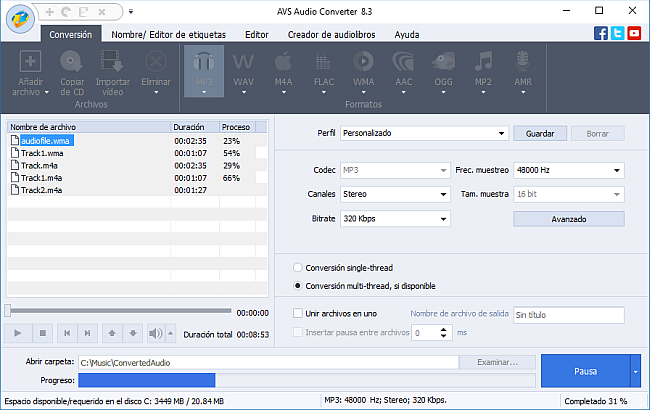Select Conversión multi-thread, si disponible

click(297, 285)
